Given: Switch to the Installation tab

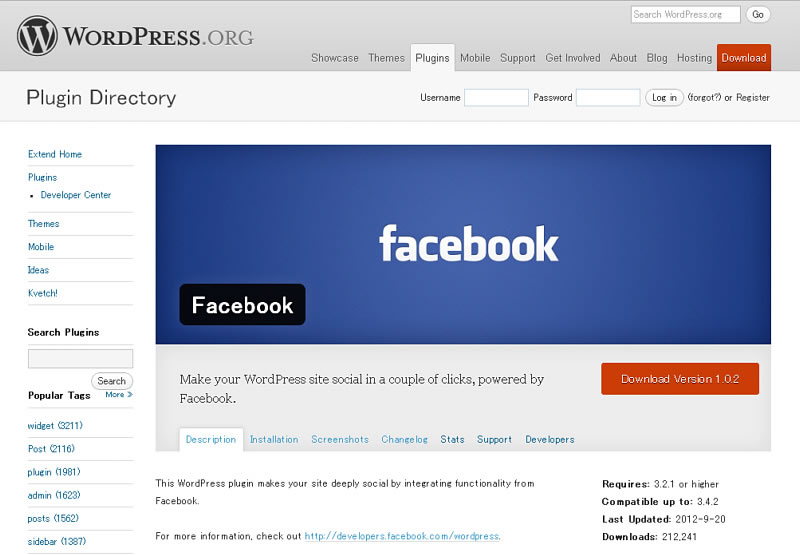Looking at the screenshot, I should coord(274,439).
